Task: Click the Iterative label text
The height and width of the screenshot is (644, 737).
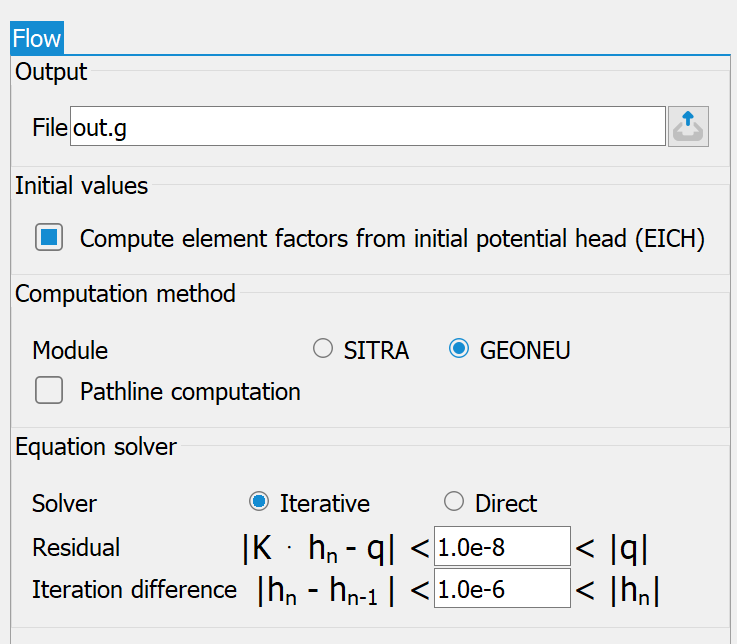Action: (x=325, y=503)
